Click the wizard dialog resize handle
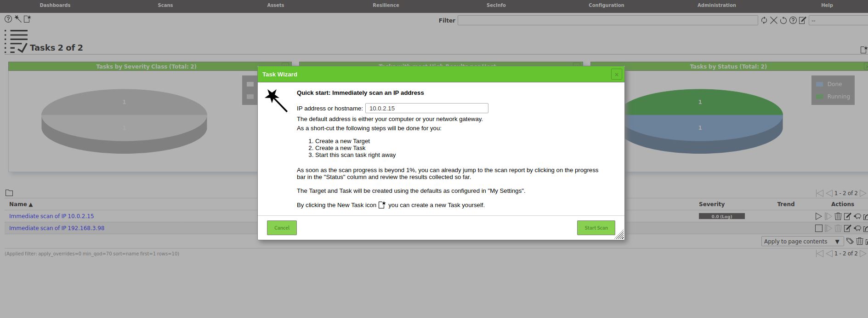 coord(619,235)
